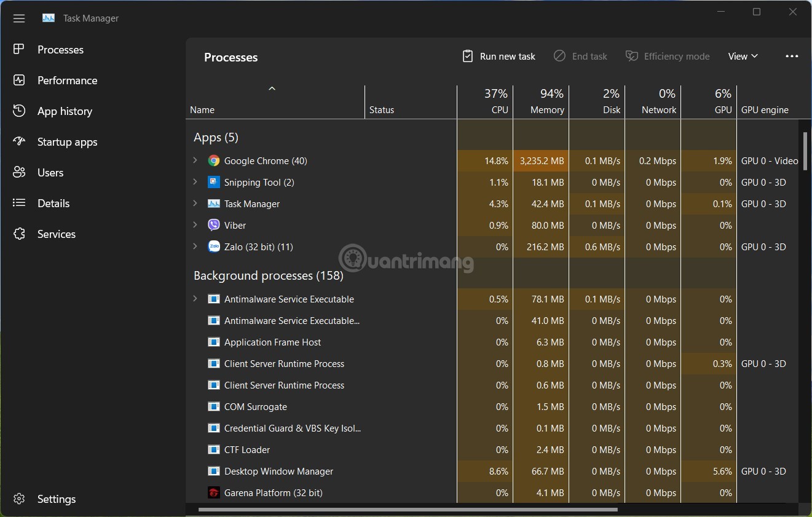Open the View dropdown menu
The width and height of the screenshot is (812, 517).
pyautogui.click(x=743, y=57)
